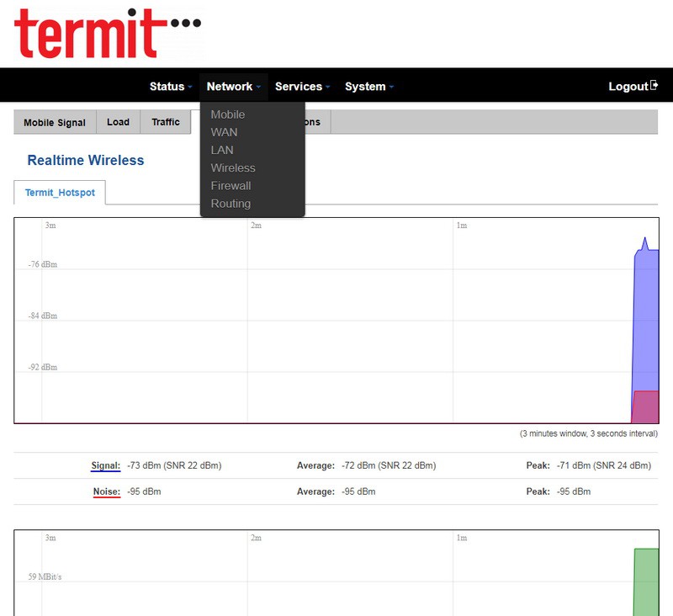
Task: Go to Firewall from the Network menu
Action: click(x=231, y=186)
